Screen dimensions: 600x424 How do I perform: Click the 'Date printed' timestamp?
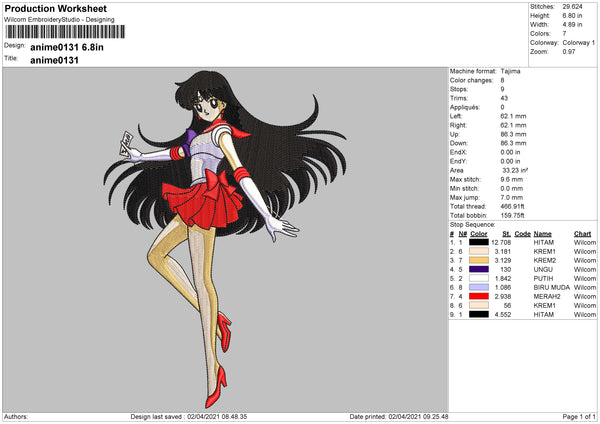(x=399, y=417)
